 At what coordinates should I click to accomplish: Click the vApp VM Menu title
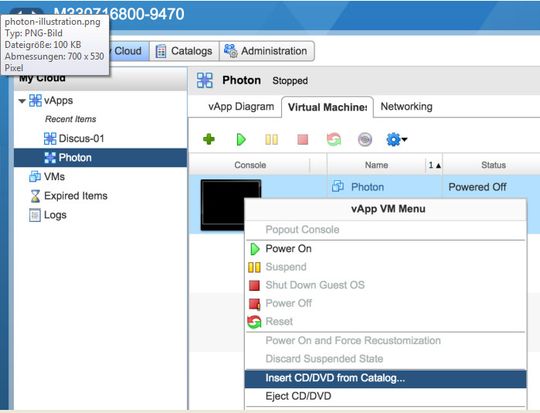click(388, 209)
